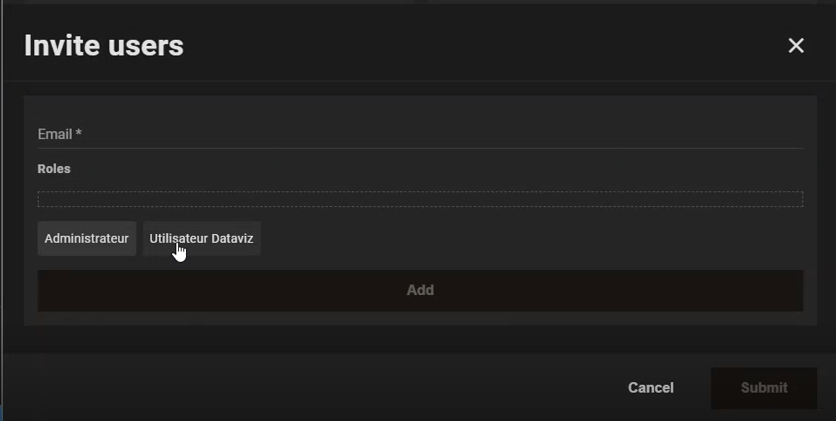The image size is (836, 421).
Task: Click the dashed Roles drop area
Action: 420,199
